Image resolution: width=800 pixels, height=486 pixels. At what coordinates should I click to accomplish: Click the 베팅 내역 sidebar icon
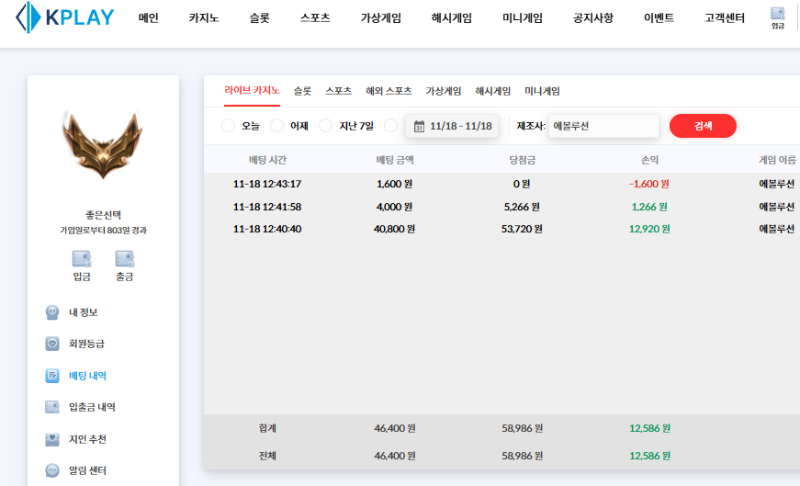click(x=53, y=376)
